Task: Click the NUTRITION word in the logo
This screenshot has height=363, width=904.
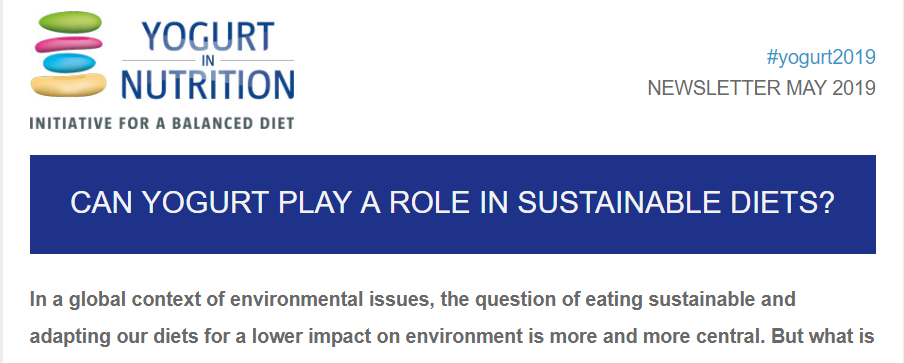Action: click(x=208, y=84)
